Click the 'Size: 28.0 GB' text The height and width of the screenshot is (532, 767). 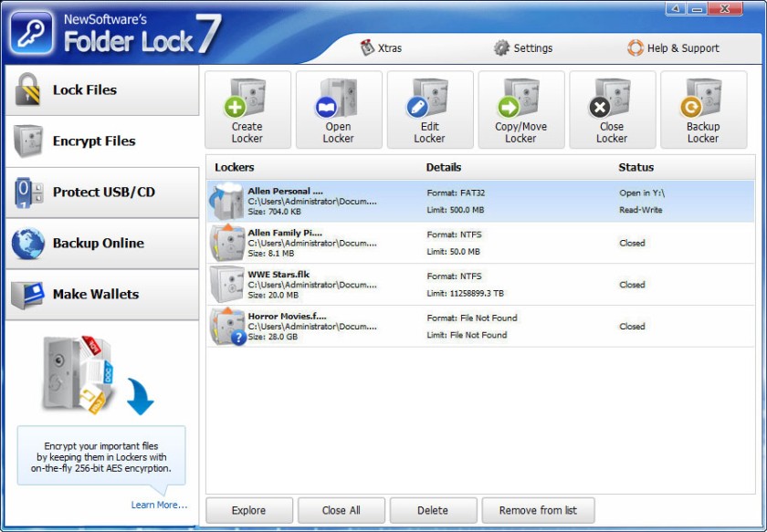(272, 337)
